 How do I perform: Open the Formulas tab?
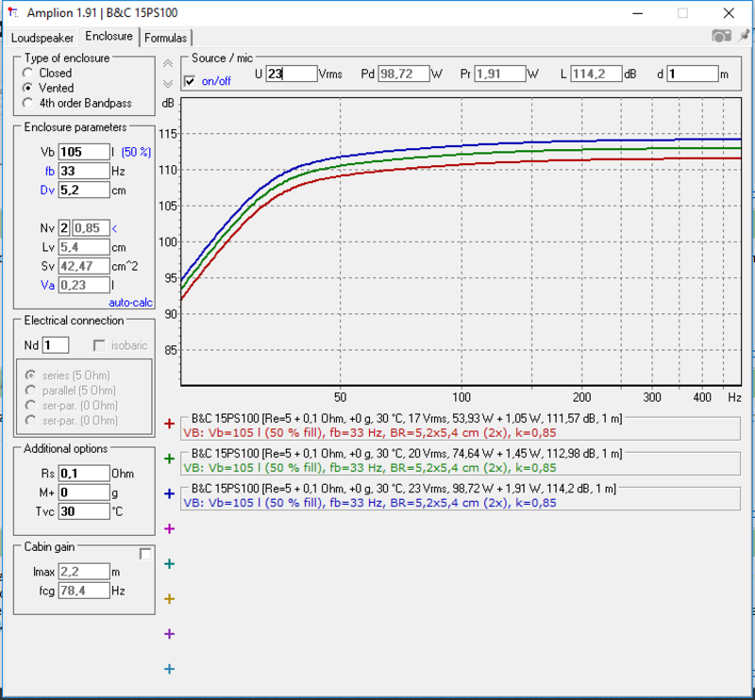[x=166, y=38]
